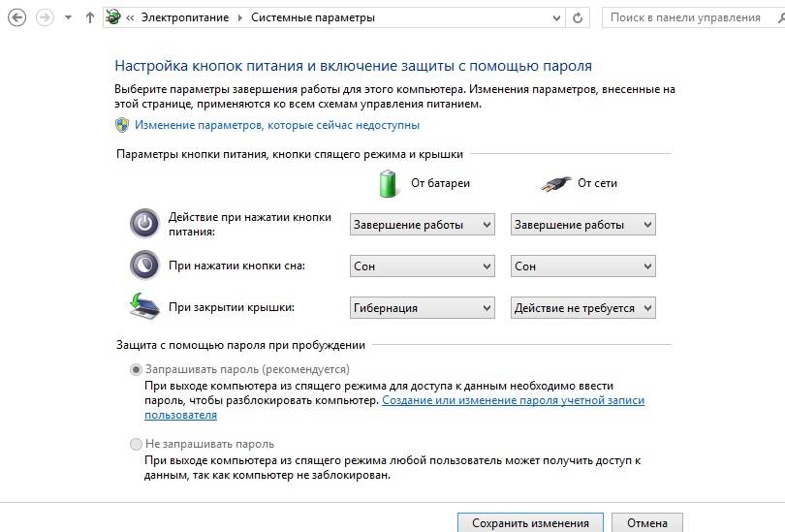Click the laptop lid close icon
The height and width of the screenshot is (532, 785).
coord(144,306)
